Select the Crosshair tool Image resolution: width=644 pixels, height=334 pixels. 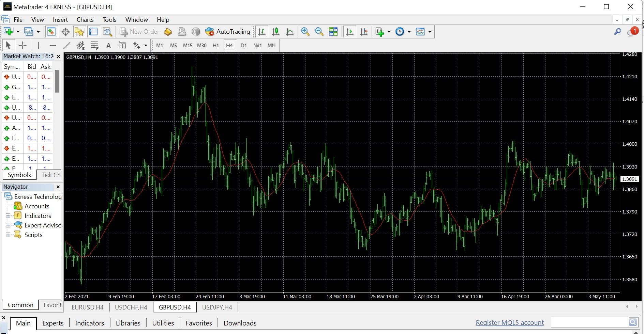coord(23,45)
